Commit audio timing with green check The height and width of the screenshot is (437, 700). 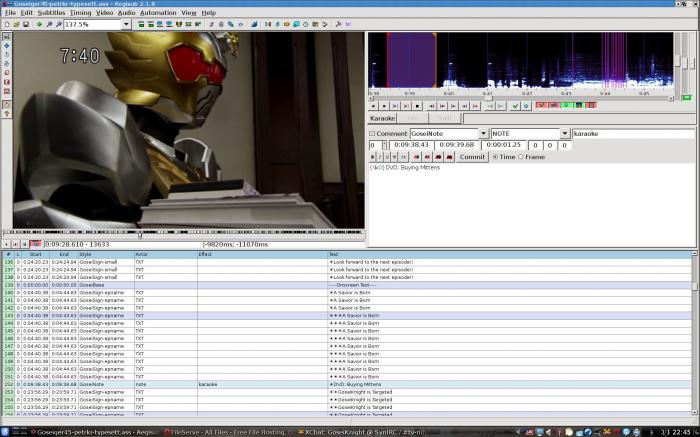click(515, 106)
